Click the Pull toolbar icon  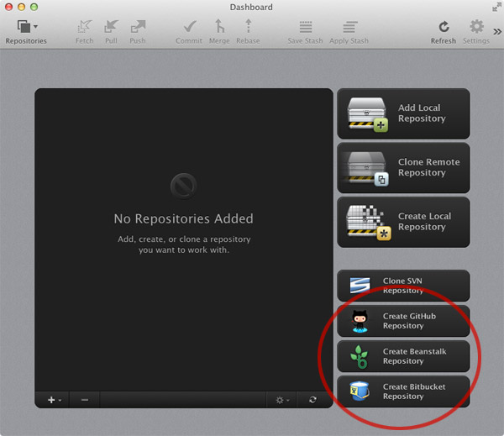(x=111, y=29)
